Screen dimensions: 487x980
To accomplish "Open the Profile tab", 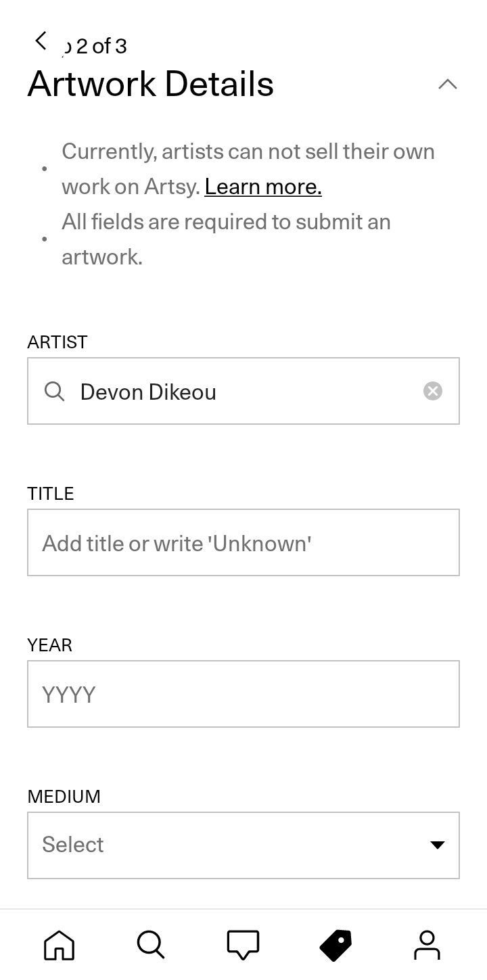I will click(427, 945).
